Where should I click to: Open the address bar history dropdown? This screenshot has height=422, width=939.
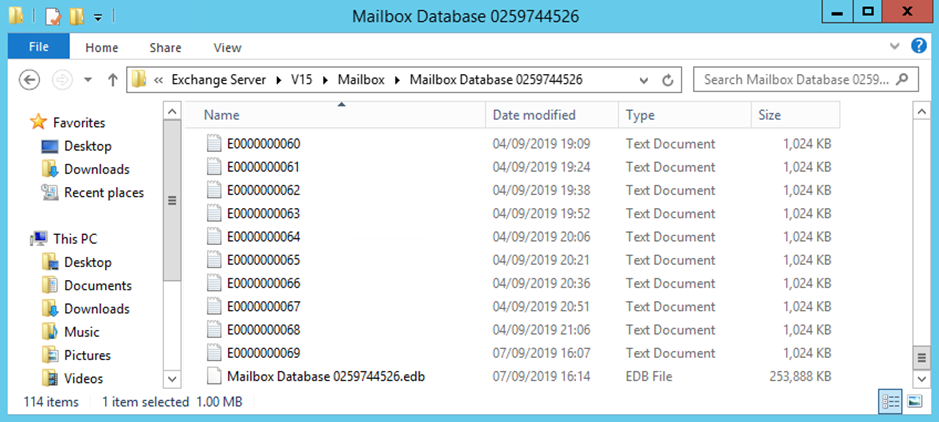[644, 80]
